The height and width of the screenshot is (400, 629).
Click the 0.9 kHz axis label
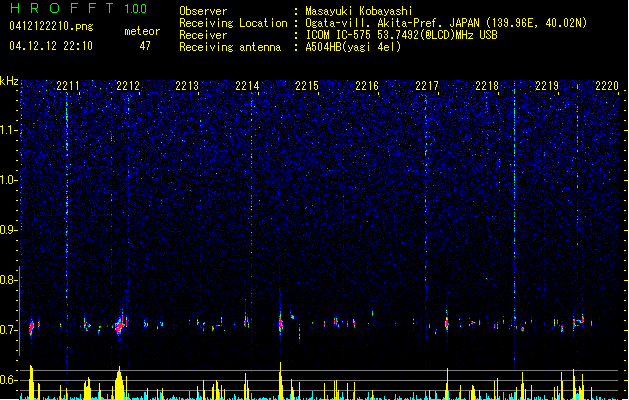tap(8, 230)
